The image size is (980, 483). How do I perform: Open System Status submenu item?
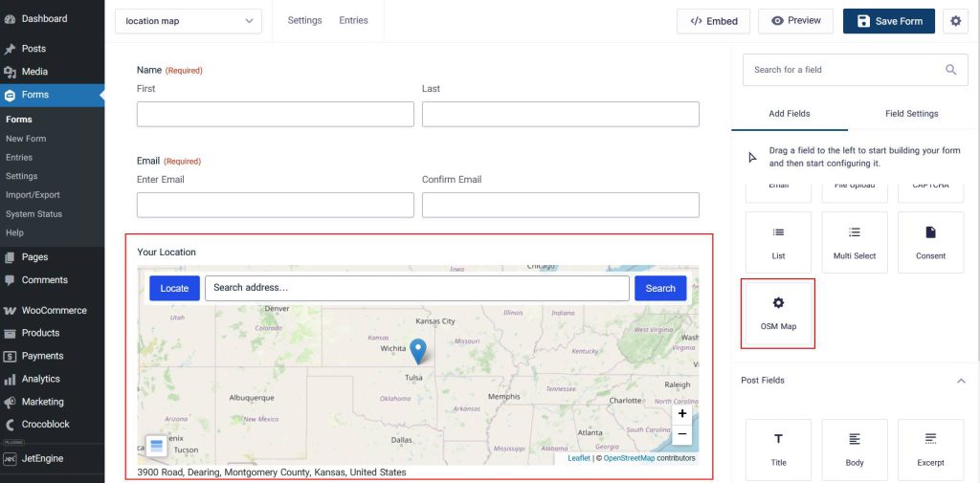(x=33, y=214)
